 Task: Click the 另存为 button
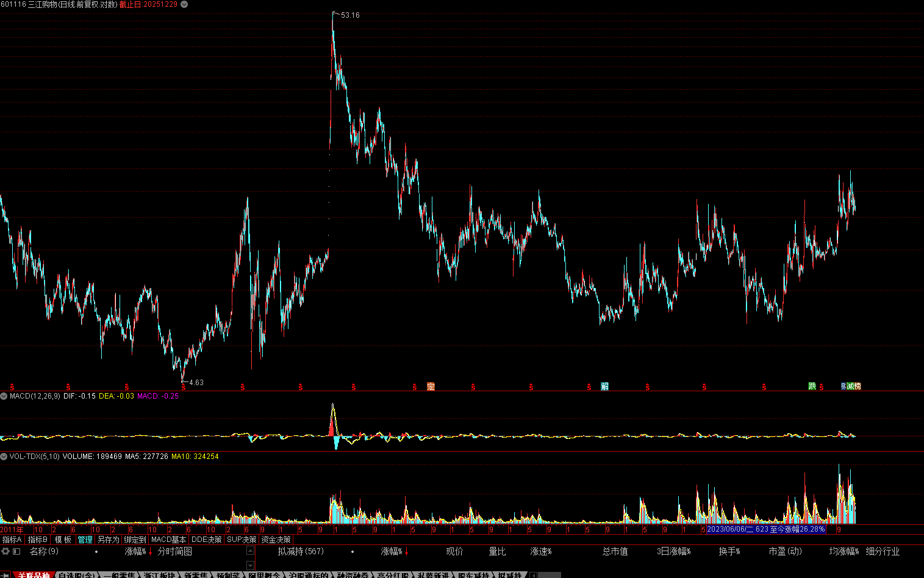coord(109,540)
